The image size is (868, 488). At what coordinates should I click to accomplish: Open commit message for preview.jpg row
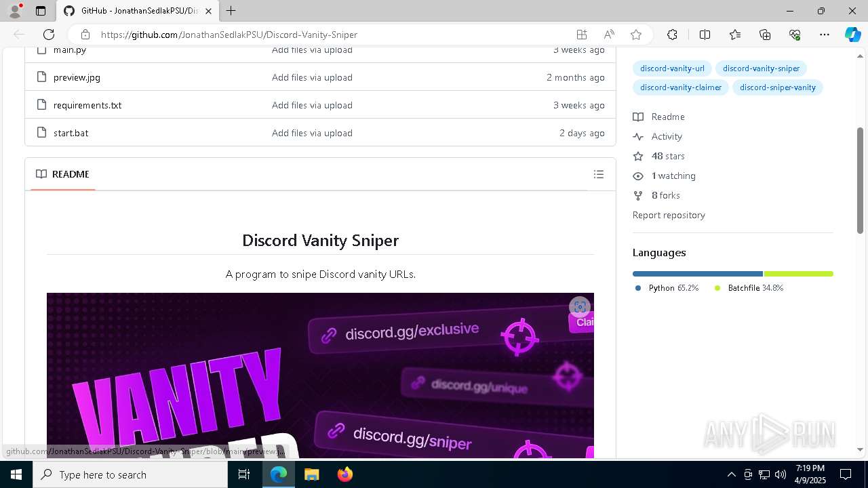click(312, 77)
